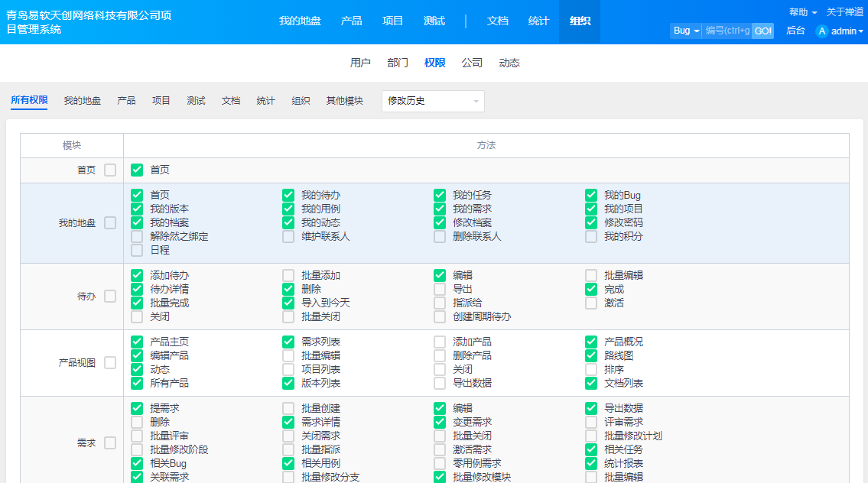Open the 后台 admin link
Screen dimensions: 868x483
[x=795, y=31]
